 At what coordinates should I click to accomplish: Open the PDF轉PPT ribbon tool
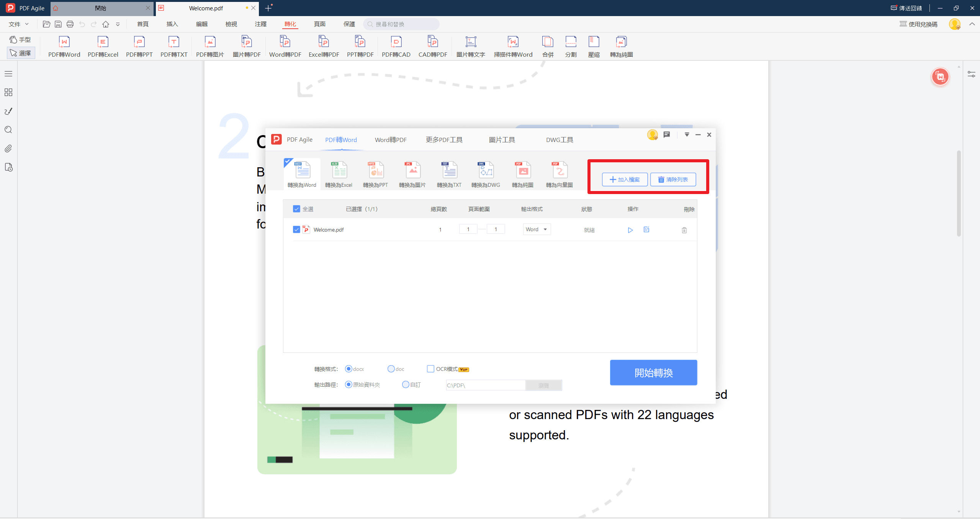pyautogui.click(x=139, y=46)
